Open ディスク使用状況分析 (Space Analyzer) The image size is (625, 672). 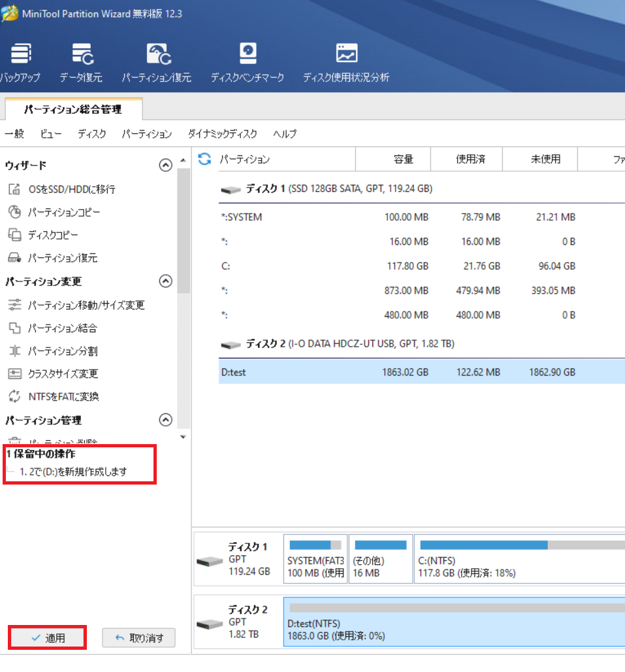346,62
